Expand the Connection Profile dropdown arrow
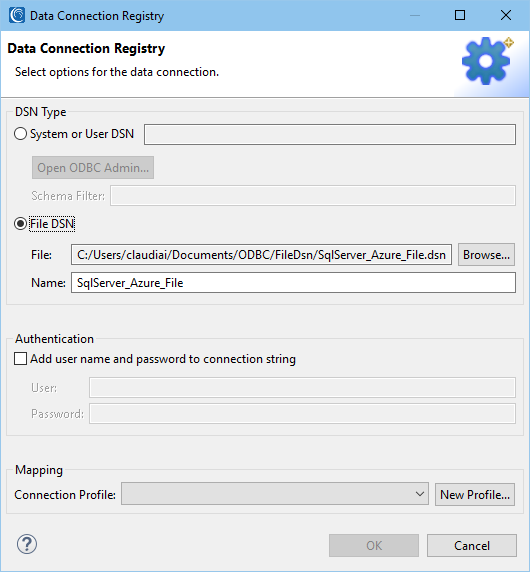This screenshot has height=572, width=530. (x=420, y=494)
